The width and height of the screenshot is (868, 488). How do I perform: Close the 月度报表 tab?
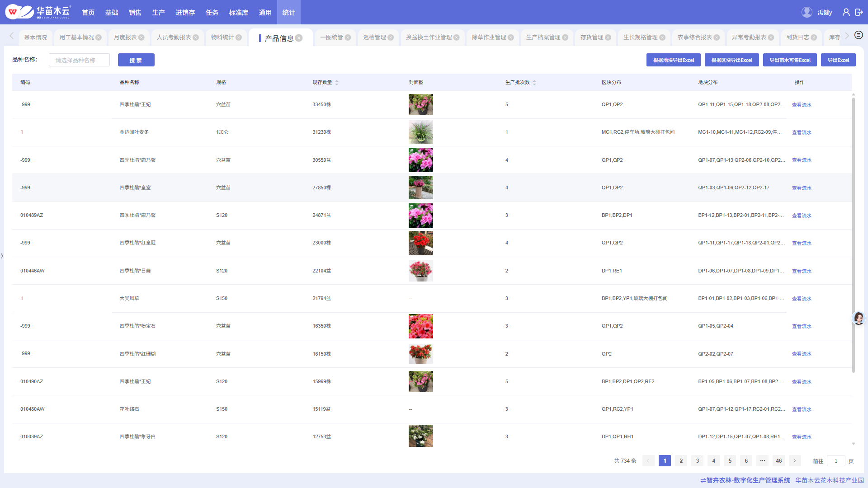tap(142, 38)
